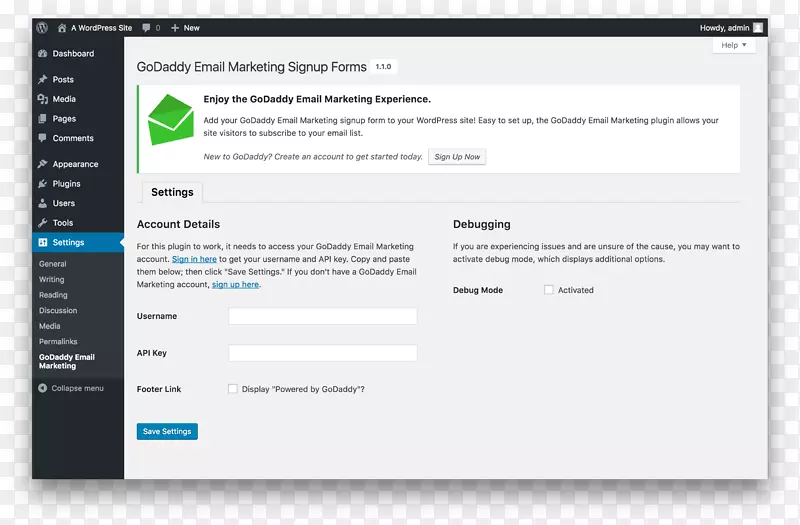800x525 pixels.
Task: Click the Media icon in main sidebar
Action: click(x=42, y=99)
